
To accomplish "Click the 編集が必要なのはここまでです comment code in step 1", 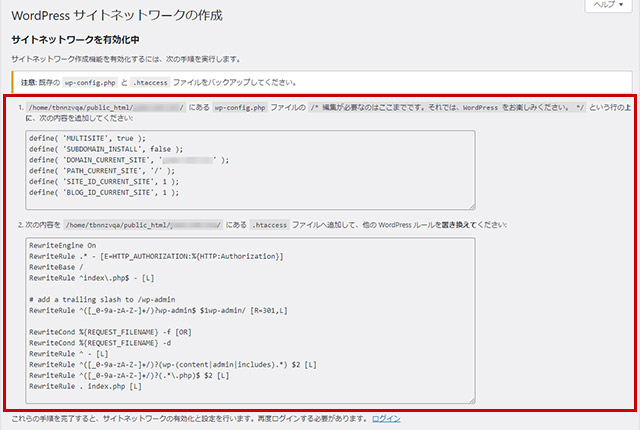I will (x=447, y=107).
